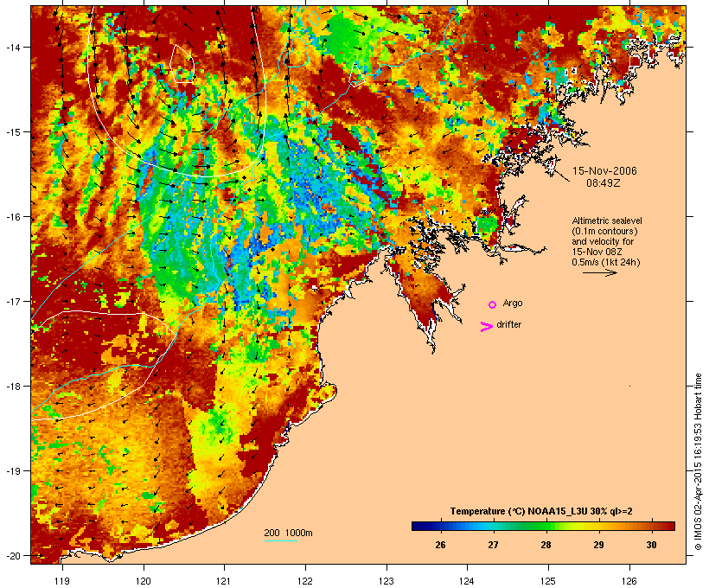Click the color bar value 27
709x588 pixels.
click(x=493, y=545)
